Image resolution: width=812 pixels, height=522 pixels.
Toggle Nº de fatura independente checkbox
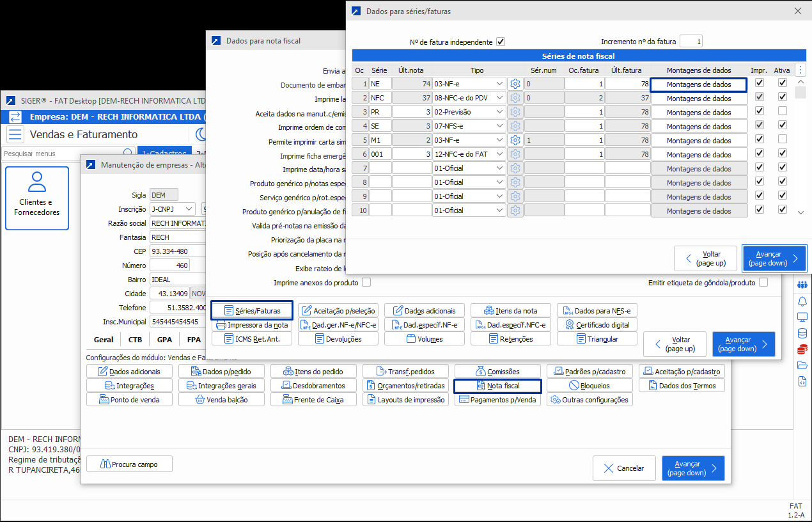501,42
